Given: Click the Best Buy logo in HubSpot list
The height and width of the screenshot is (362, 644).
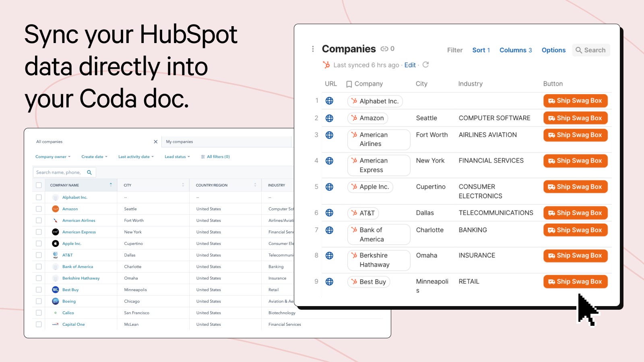Looking at the screenshot, I should click(56, 290).
